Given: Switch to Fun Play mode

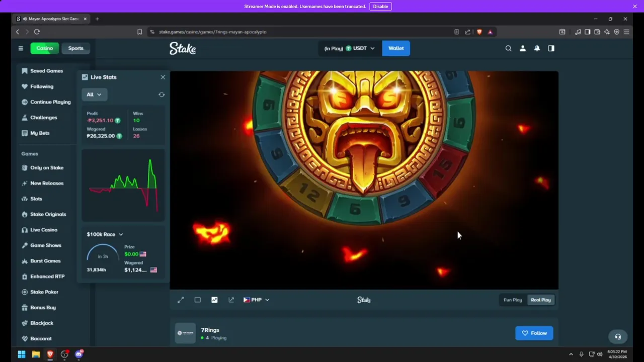Looking at the screenshot, I should (x=513, y=300).
